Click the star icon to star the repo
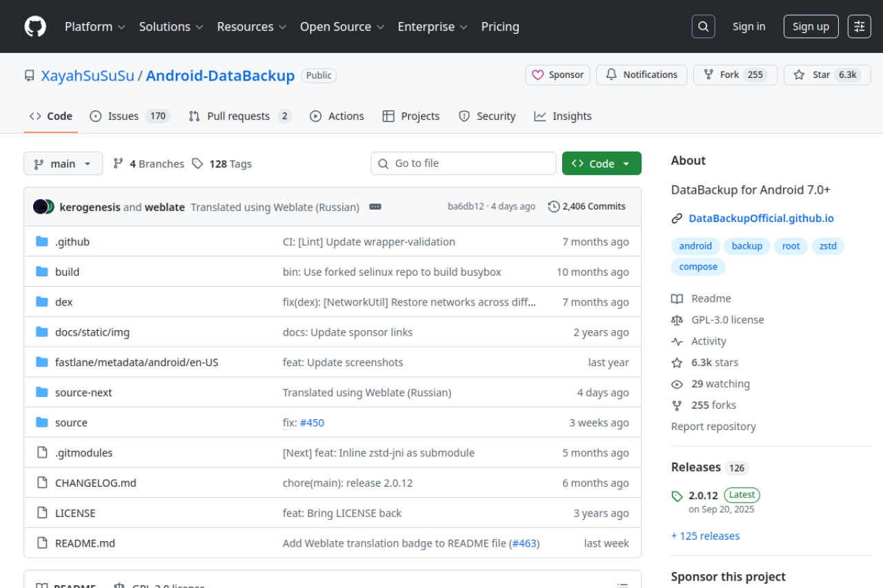Viewport: 883px width, 588px height. point(800,74)
